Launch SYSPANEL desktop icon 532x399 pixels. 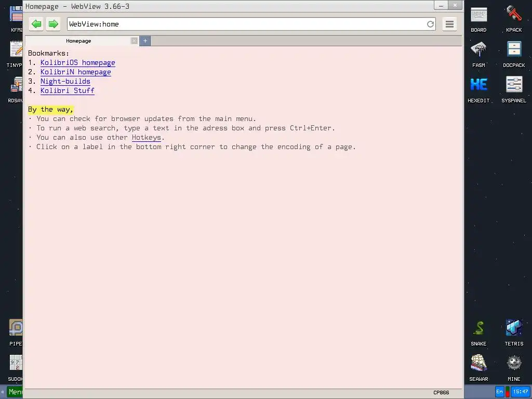pyautogui.click(x=514, y=90)
